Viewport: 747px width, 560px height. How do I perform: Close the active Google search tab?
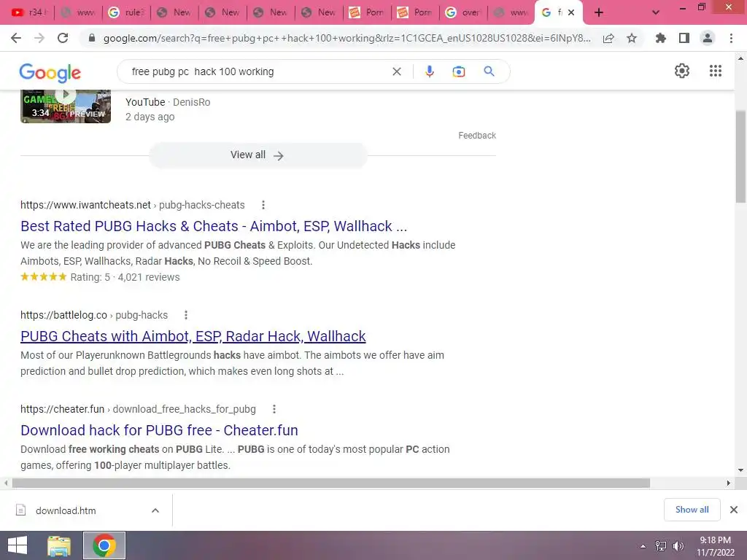(571, 12)
